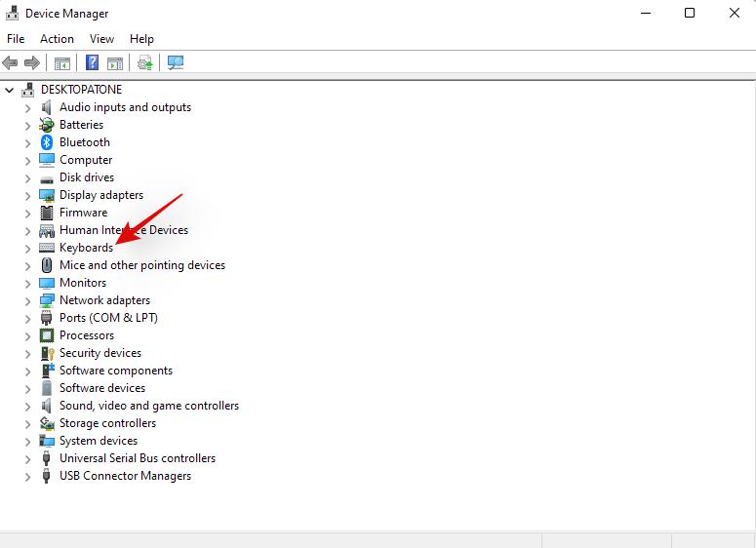Select Sound, video and game controllers
The image size is (756, 548).
tap(148, 406)
